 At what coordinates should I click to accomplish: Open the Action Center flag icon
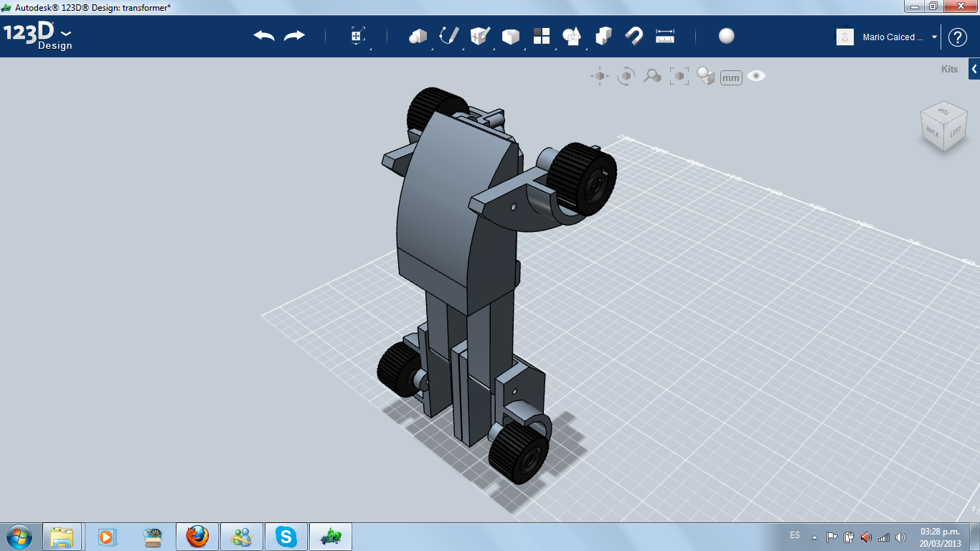tap(831, 537)
